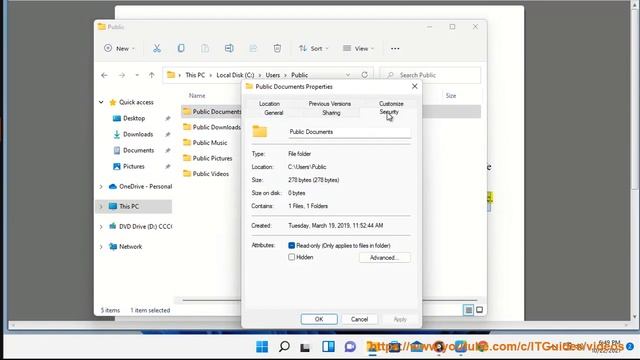Open the Sort dropdown
The width and height of the screenshot is (640, 360).
click(313, 49)
